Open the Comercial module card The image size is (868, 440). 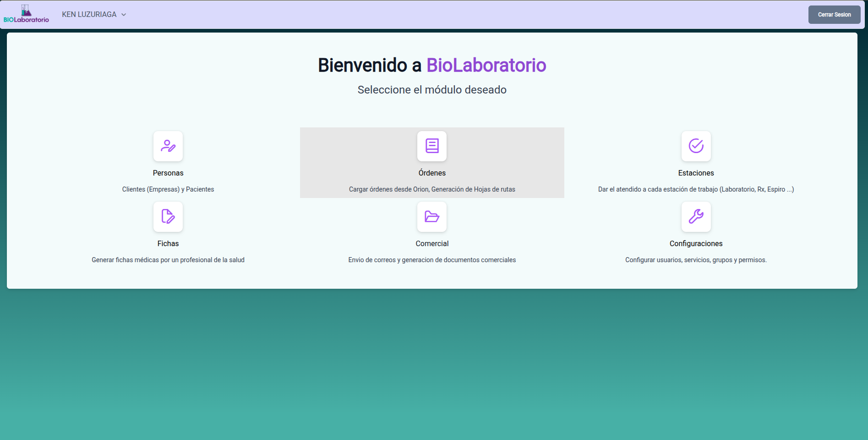point(431,229)
